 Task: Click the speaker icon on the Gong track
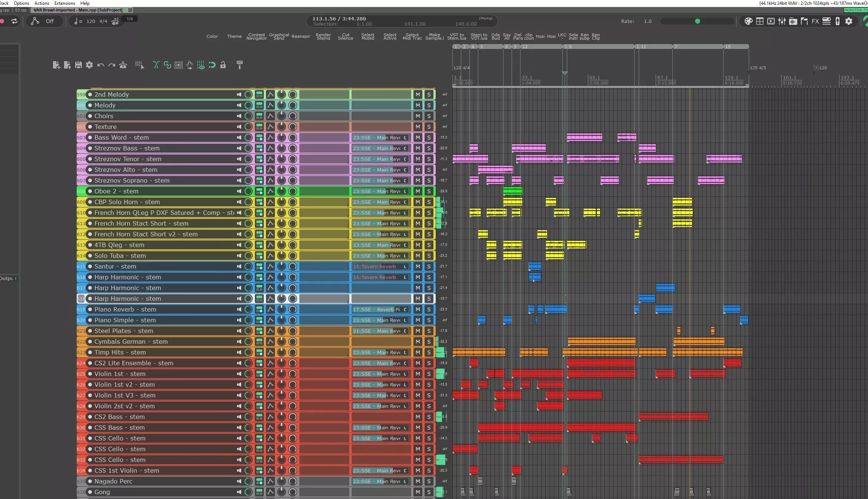pyautogui.click(x=239, y=492)
